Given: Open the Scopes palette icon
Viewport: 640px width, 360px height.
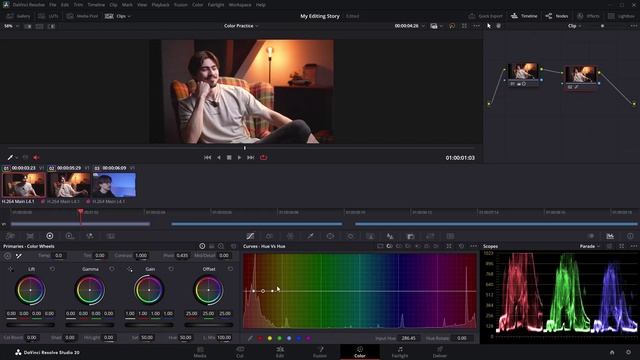Looking at the screenshot, I should [610, 236].
